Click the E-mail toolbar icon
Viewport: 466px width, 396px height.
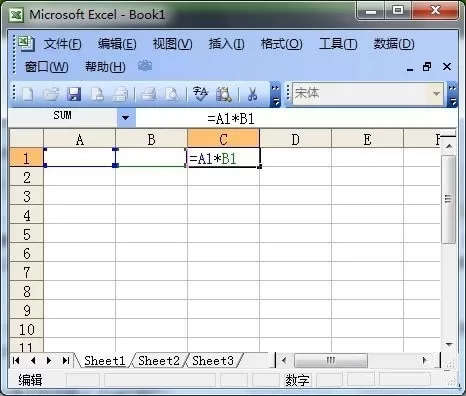coord(120,94)
